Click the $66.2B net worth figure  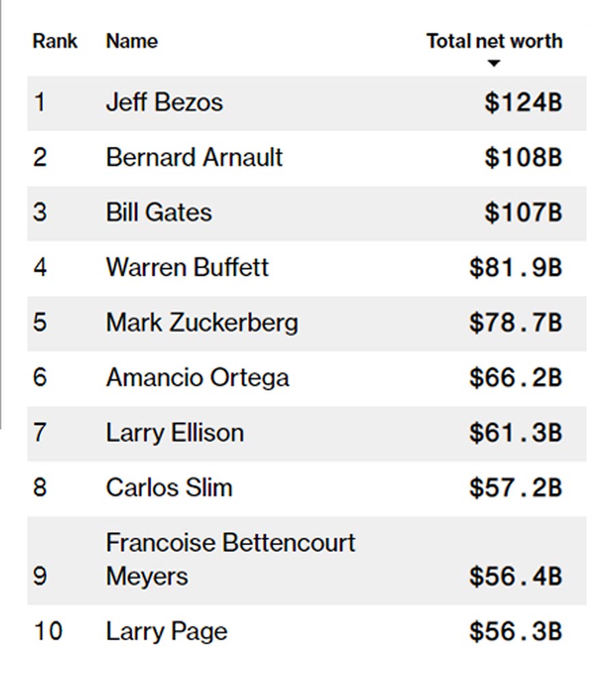515,378
